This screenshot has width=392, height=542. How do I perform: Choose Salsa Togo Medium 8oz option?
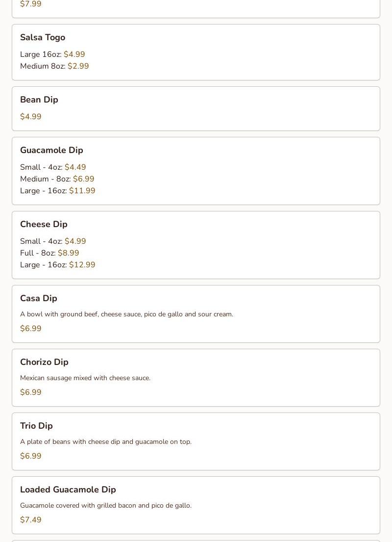pos(54,66)
